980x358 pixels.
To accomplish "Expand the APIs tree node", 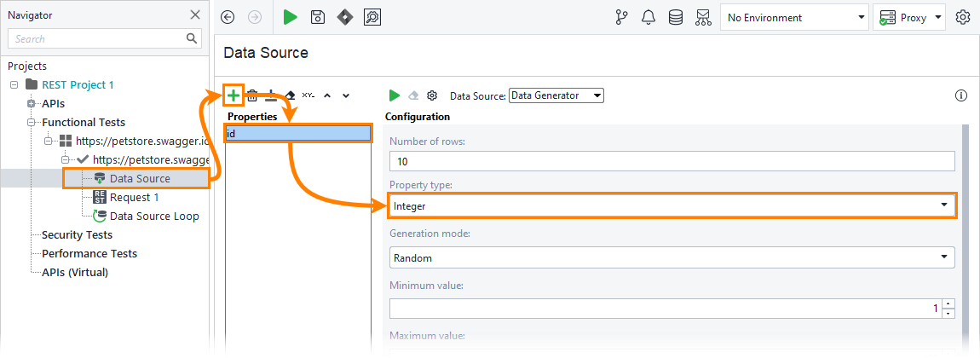I will (x=31, y=103).
